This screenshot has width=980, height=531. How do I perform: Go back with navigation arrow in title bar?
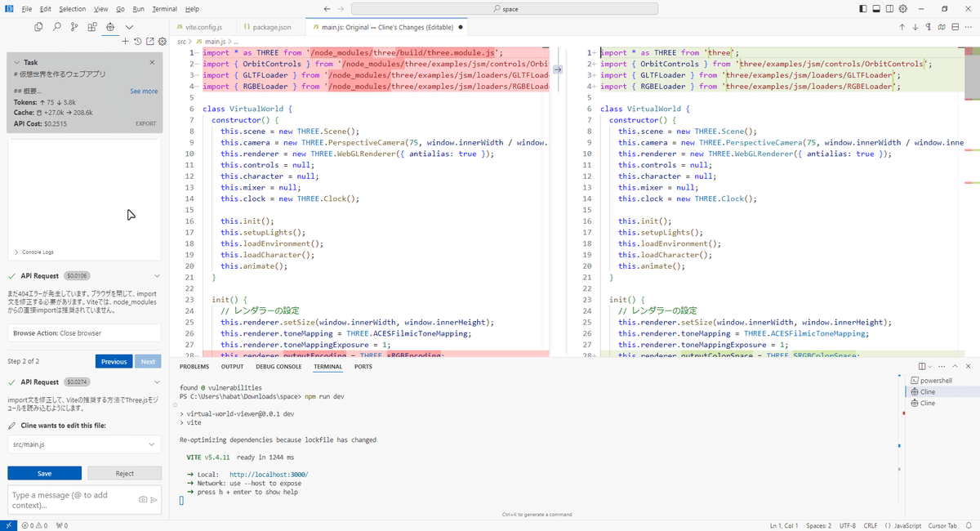coord(327,9)
